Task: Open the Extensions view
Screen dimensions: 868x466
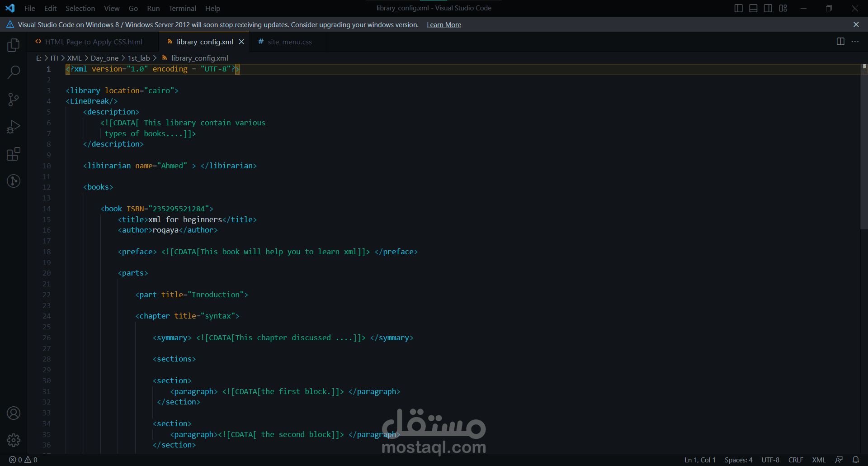Action: tap(14, 154)
